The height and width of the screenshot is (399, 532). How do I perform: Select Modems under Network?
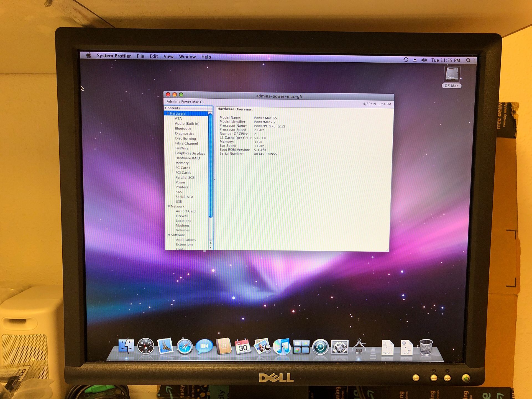[183, 225]
